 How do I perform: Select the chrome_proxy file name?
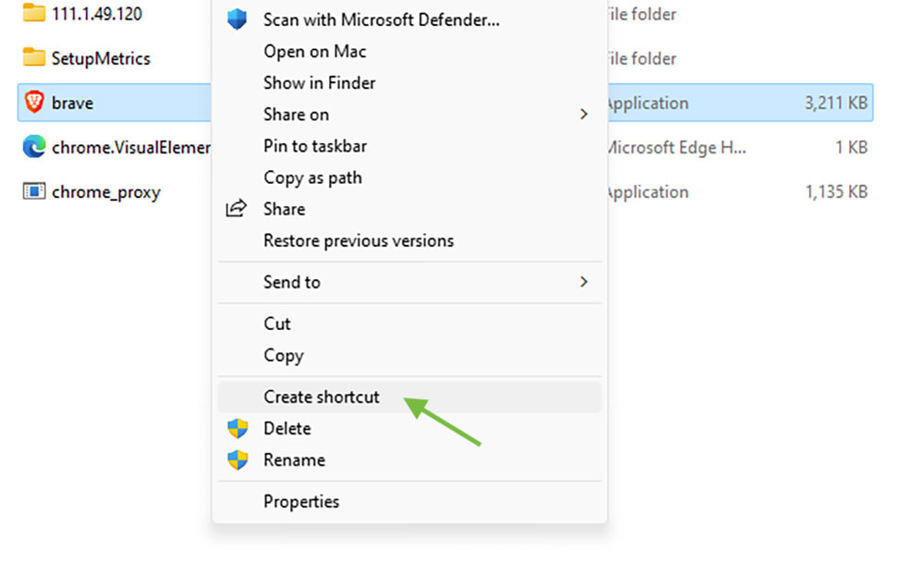coord(106,192)
